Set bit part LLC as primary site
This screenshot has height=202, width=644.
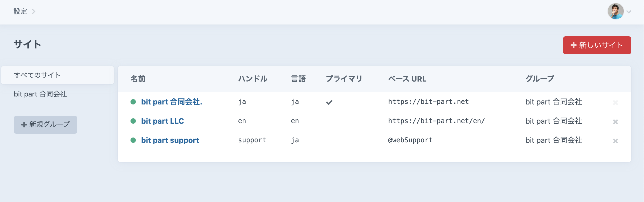tap(330, 122)
